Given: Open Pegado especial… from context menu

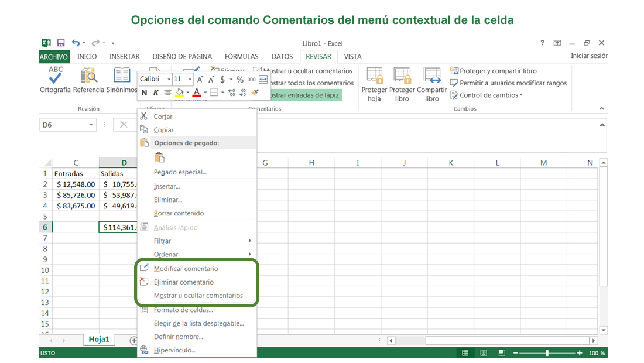Looking at the screenshot, I should 197,172.
